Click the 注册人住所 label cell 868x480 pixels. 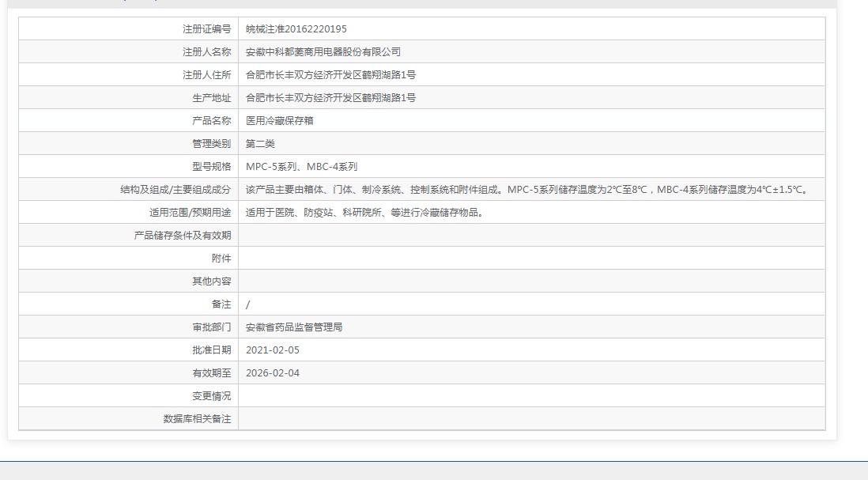click(x=206, y=75)
